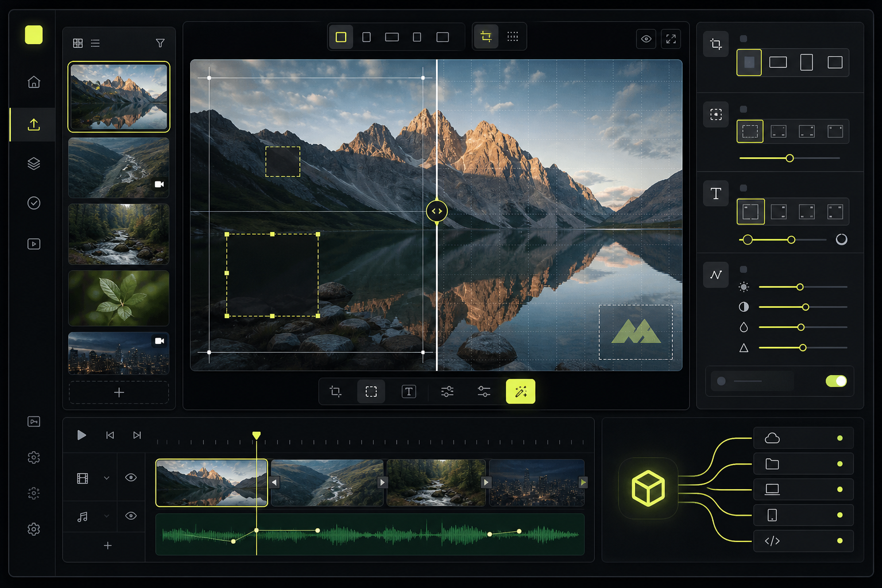
Task: Expand the video track dropdown chevron
Action: pos(106,478)
